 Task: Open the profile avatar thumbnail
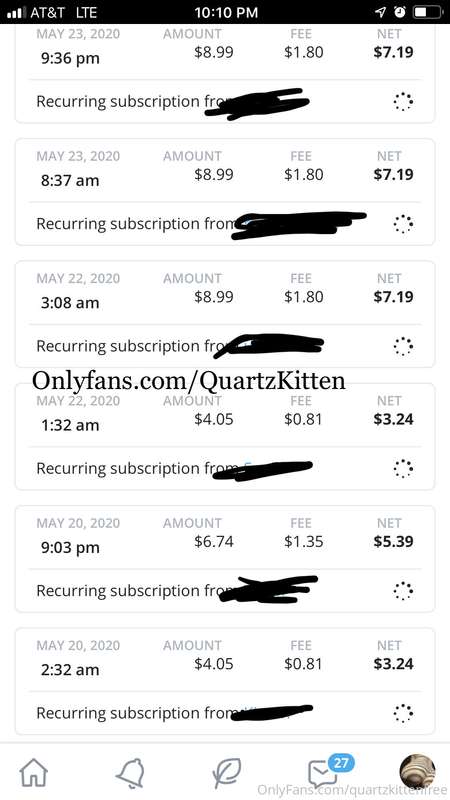click(417, 771)
